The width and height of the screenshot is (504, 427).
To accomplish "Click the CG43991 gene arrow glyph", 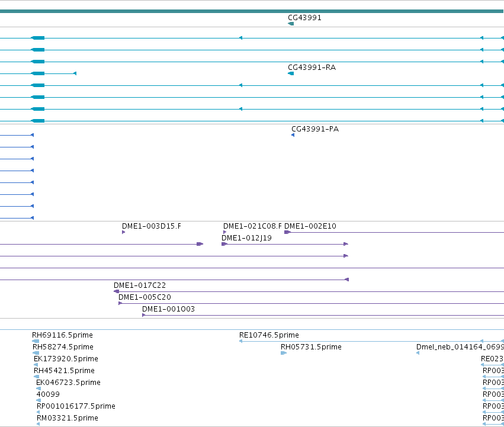I will click(291, 24).
